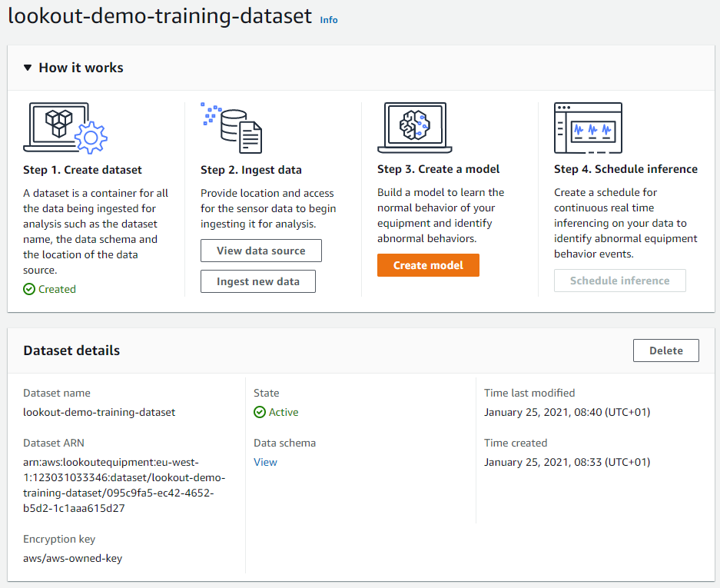Click the green Created checkmark icon
Viewport: 720px width, 588px height.
(x=29, y=289)
